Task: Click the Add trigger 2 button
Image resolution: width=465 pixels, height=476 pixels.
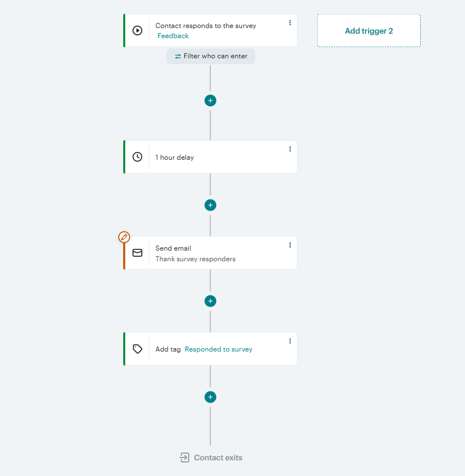Action: tap(368, 31)
